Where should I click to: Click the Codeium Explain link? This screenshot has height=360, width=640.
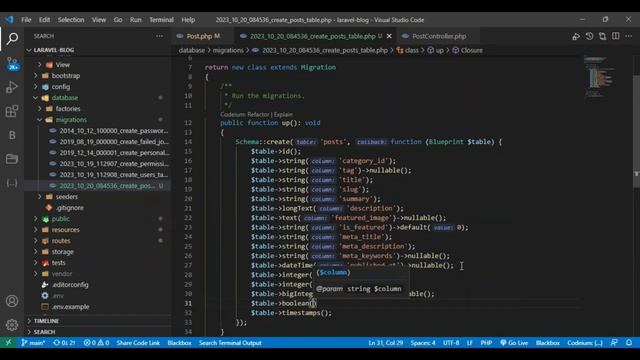(283, 114)
